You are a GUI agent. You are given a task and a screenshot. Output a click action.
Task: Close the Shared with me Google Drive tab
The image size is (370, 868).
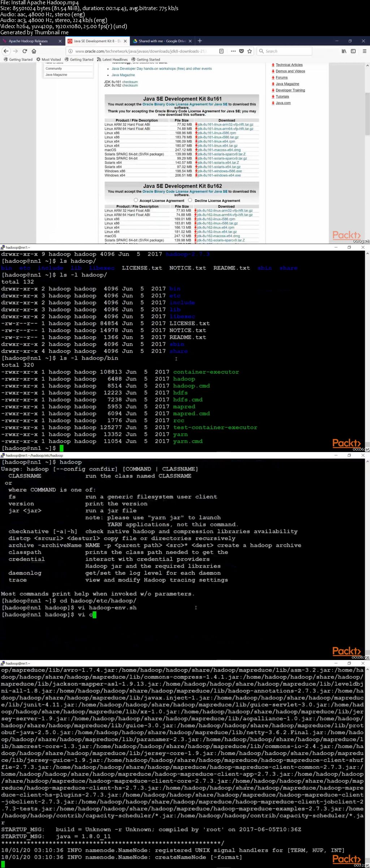pyautogui.click(x=190, y=41)
